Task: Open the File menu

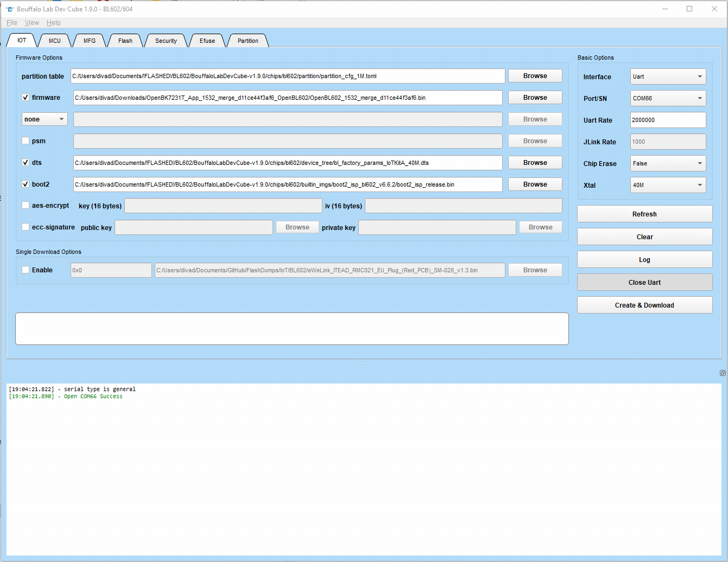Action: tap(12, 23)
